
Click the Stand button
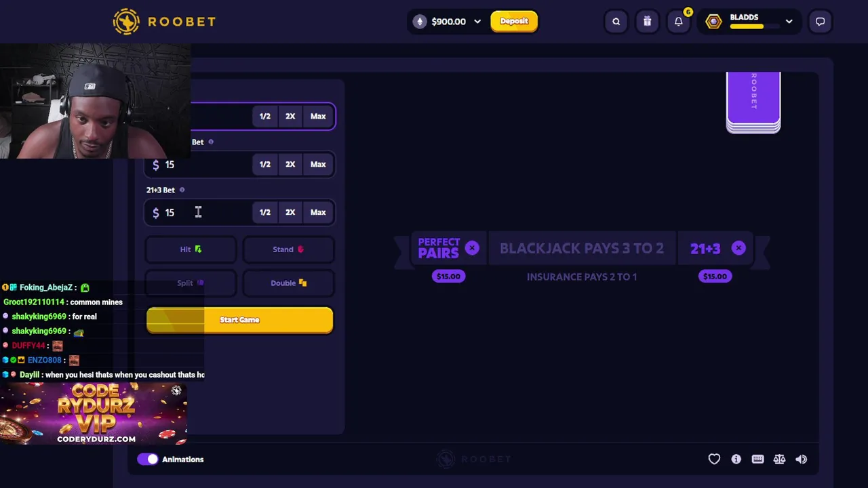click(x=288, y=249)
